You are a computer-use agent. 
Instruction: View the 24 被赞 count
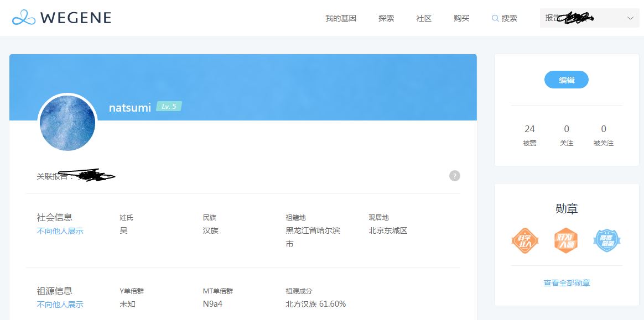(529, 134)
